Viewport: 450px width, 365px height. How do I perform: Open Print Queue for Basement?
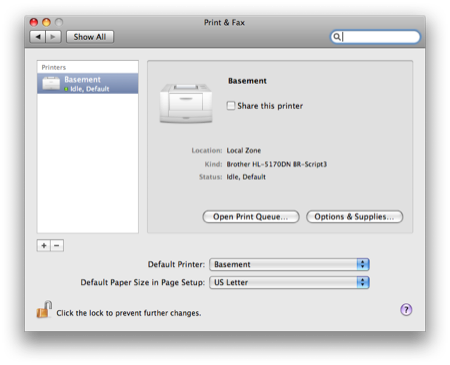pyautogui.click(x=251, y=217)
